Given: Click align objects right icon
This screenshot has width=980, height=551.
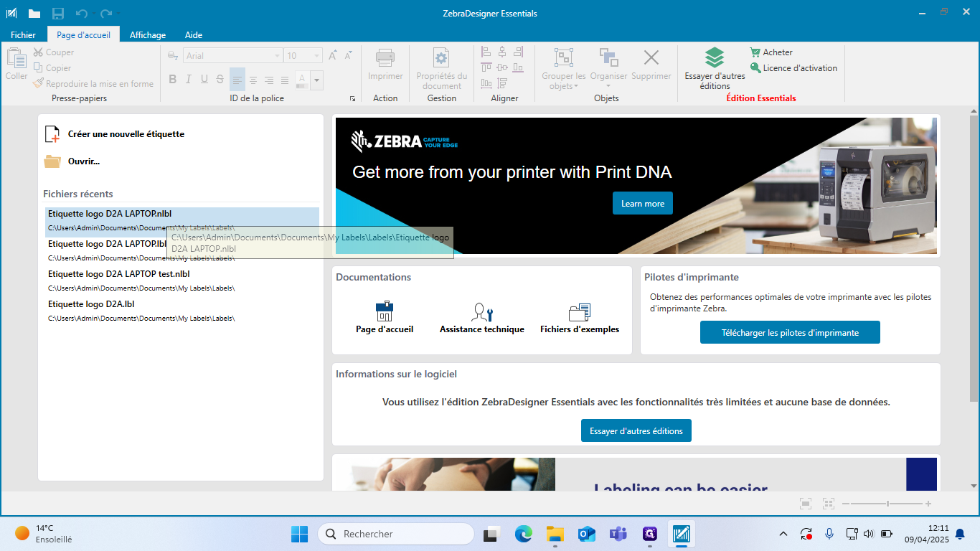Looking at the screenshot, I should click(x=518, y=52).
